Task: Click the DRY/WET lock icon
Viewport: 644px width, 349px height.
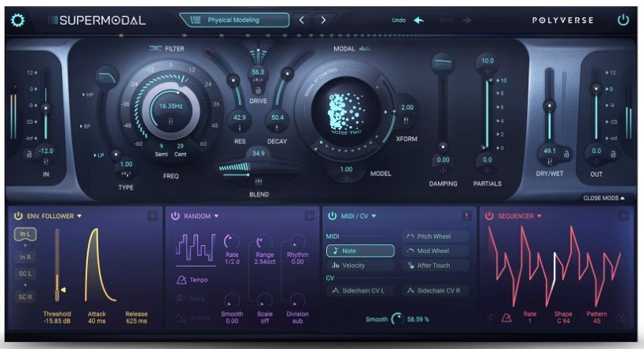Action: tap(566, 154)
